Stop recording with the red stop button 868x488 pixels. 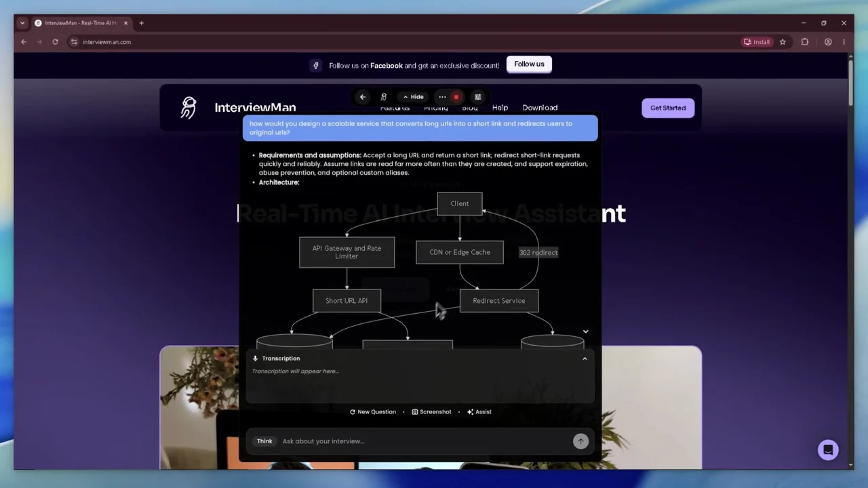pos(456,97)
